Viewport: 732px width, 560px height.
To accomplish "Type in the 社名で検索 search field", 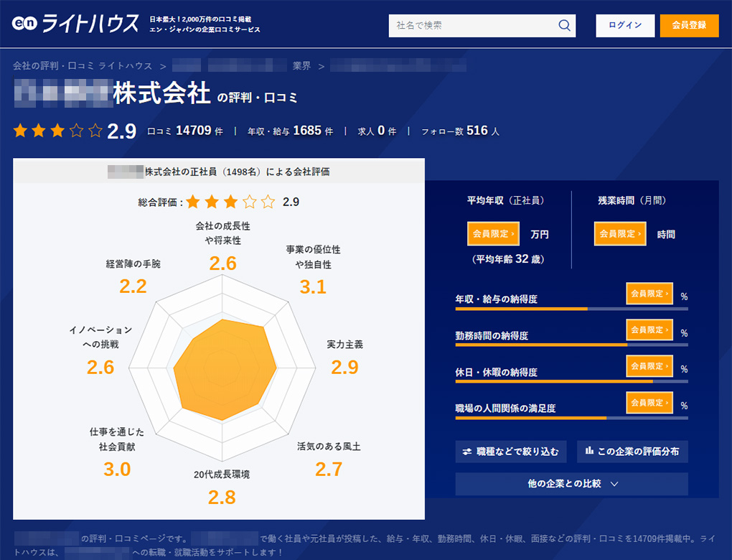I will tap(474, 26).
